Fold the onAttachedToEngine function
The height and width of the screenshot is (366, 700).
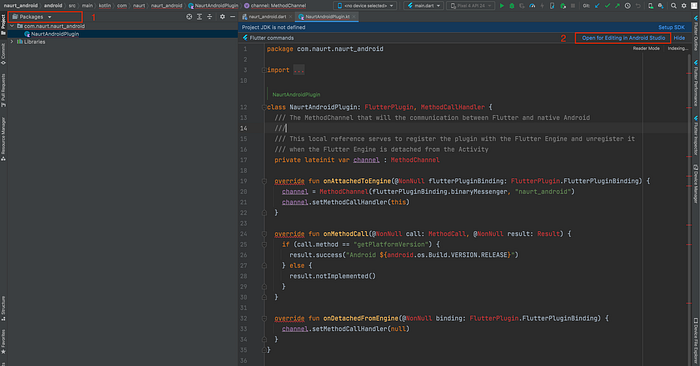tap(264, 181)
